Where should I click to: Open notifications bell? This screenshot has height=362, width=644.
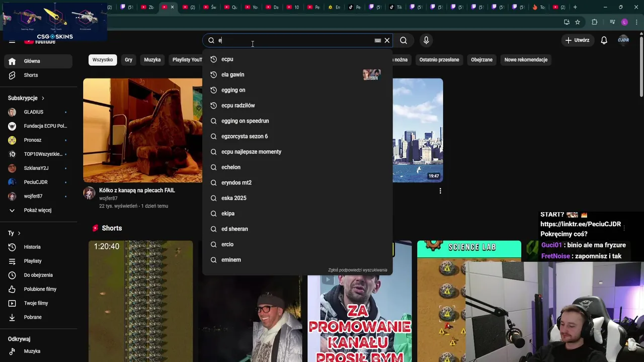(x=604, y=40)
